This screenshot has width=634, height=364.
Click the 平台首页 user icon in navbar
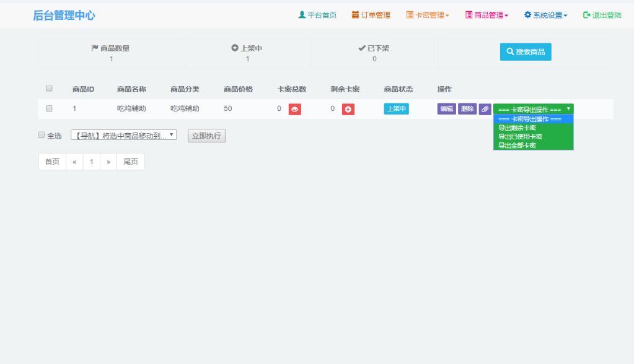point(302,15)
